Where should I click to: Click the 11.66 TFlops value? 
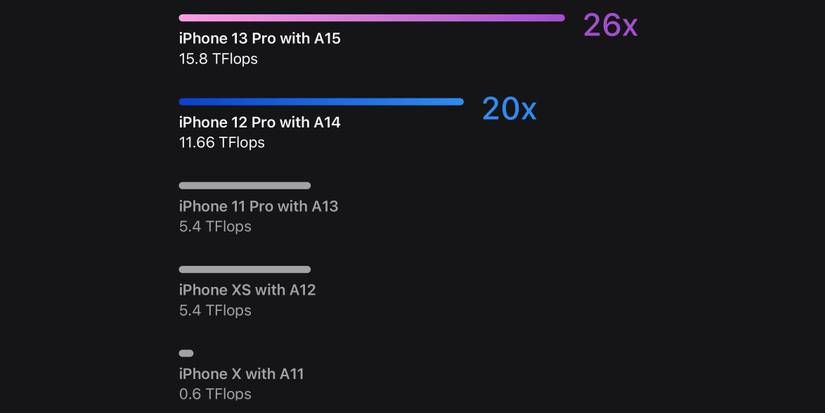pyautogui.click(x=222, y=143)
